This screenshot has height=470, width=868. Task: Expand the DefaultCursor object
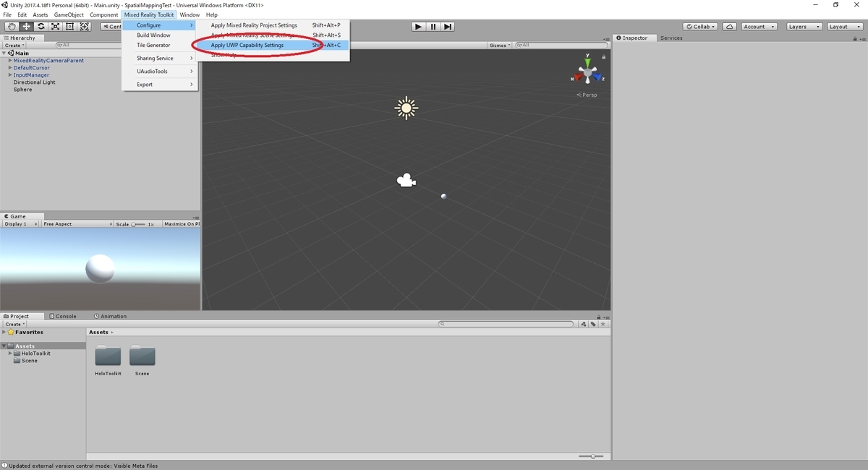(10, 68)
